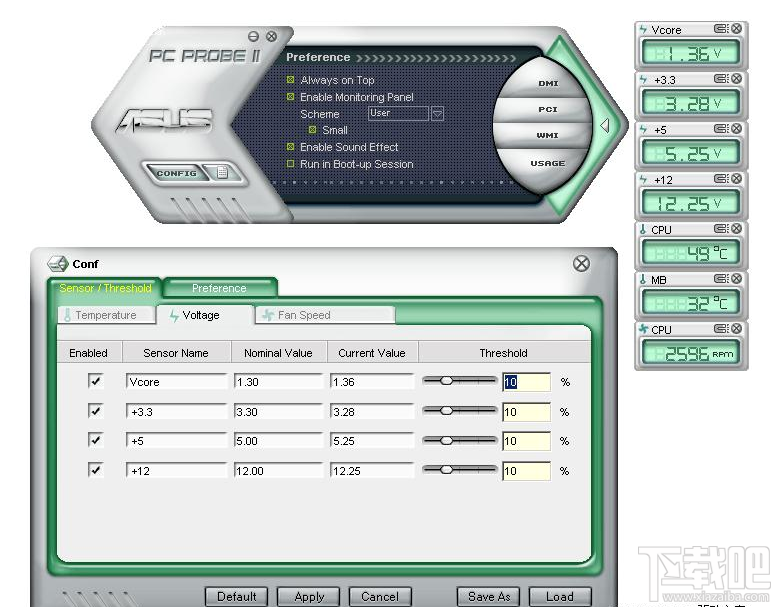The height and width of the screenshot is (607, 778).
Task: Open the Vcore monitor panel settings icon
Action: (721, 29)
